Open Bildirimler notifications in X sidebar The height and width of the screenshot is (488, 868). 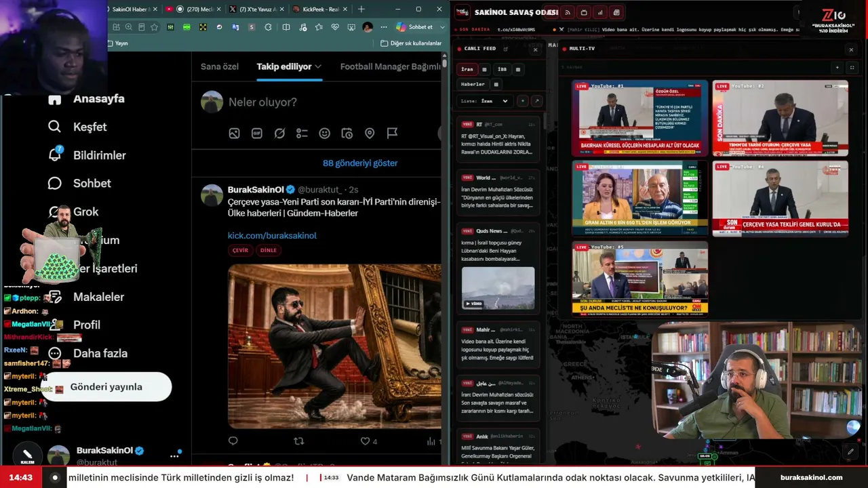pos(87,155)
